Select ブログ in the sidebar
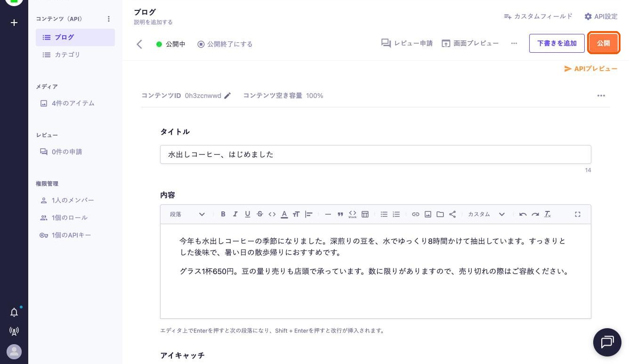629x364 pixels. pos(75,37)
